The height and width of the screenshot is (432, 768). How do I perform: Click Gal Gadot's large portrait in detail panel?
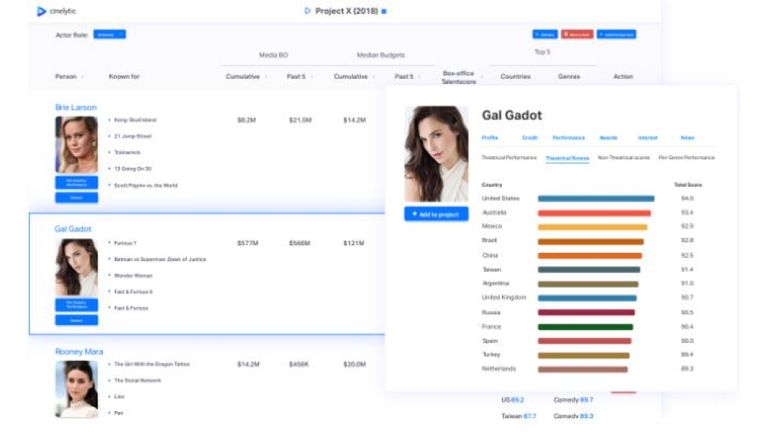[x=436, y=154]
